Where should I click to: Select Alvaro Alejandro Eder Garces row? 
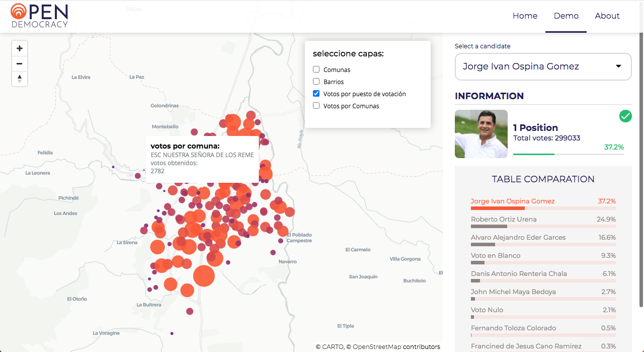coord(543,240)
